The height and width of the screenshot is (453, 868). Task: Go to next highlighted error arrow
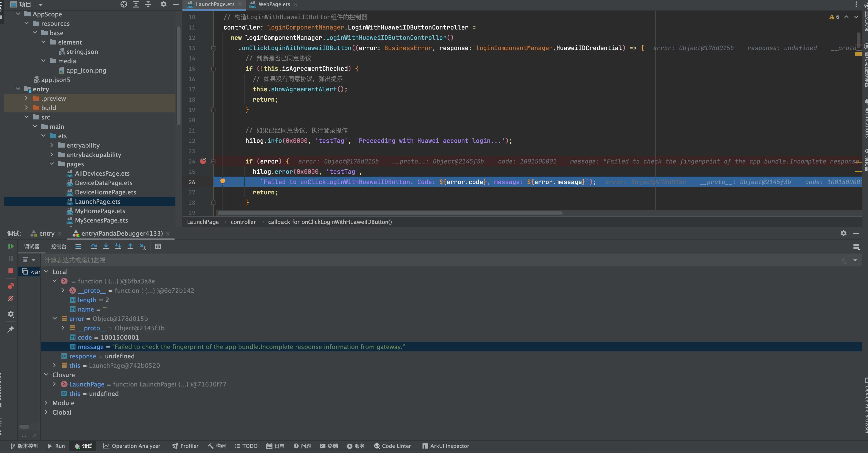(856, 17)
